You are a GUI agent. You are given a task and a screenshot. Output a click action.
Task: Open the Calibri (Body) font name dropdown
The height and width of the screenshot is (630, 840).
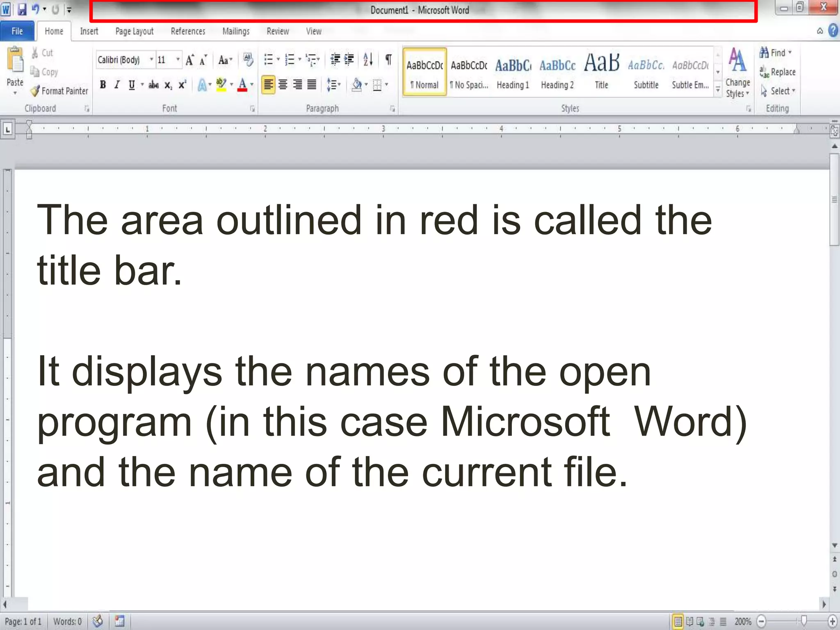(x=151, y=60)
